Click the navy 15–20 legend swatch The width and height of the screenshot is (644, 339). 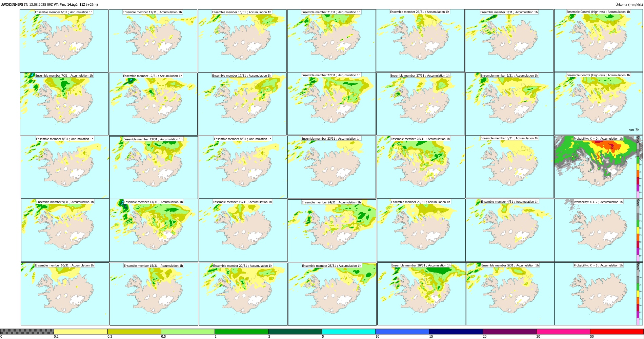pyautogui.click(x=456, y=332)
